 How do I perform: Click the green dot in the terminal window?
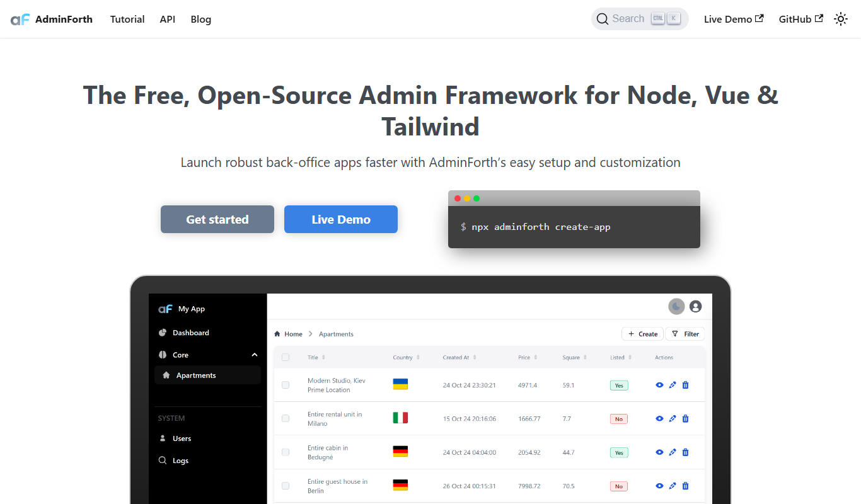pyautogui.click(x=477, y=198)
